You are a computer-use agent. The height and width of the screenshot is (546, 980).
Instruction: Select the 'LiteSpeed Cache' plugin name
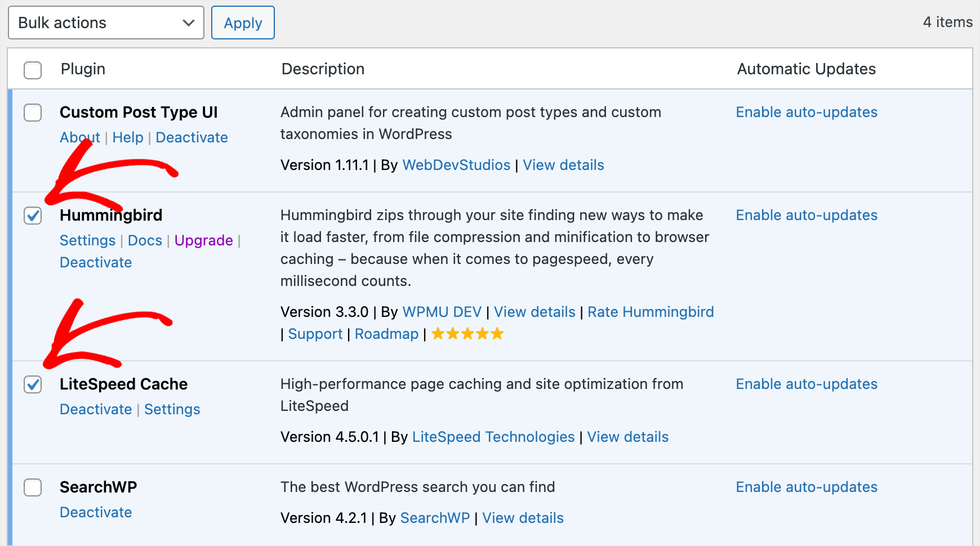tap(123, 384)
